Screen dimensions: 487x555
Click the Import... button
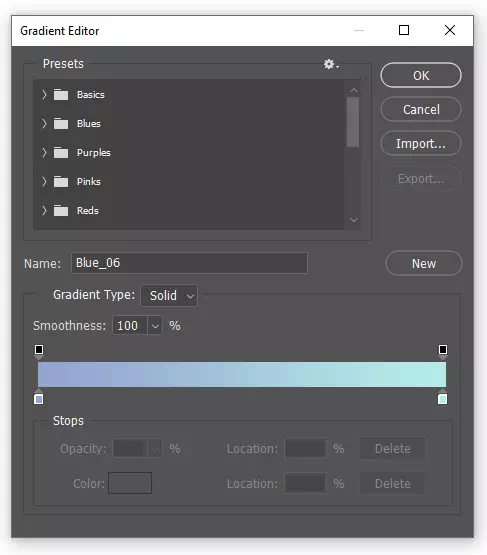pos(421,143)
